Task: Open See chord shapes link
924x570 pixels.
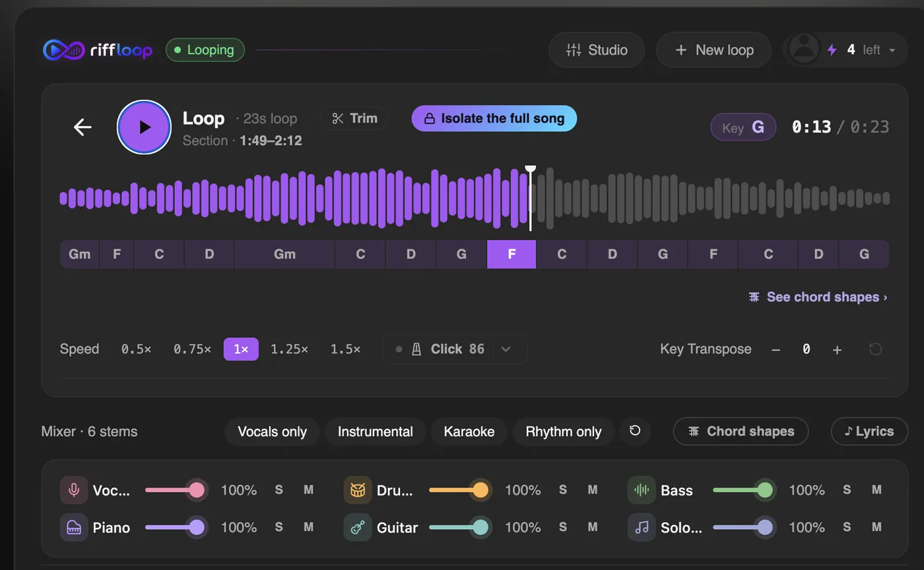Action: (x=818, y=297)
